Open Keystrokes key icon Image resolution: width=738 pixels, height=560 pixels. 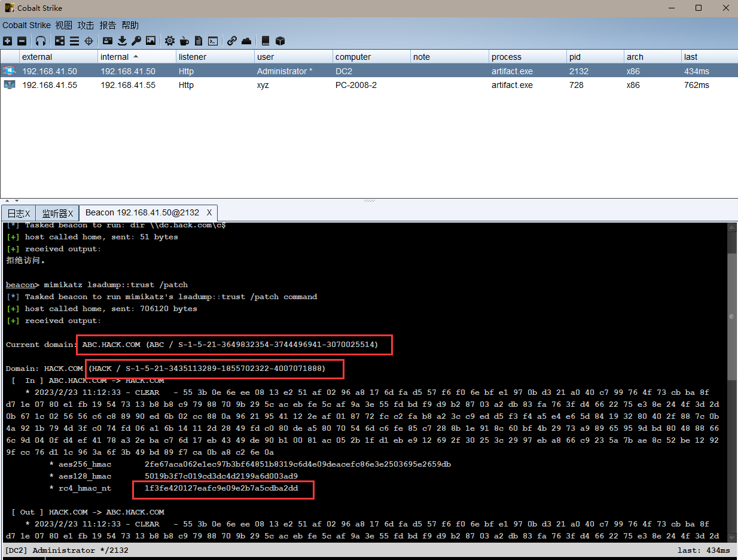pos(136,41)
